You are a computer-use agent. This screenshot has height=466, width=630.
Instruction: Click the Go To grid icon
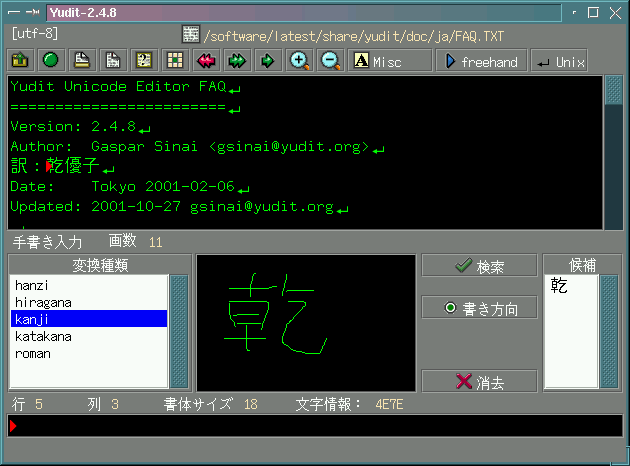pos(175,61)
